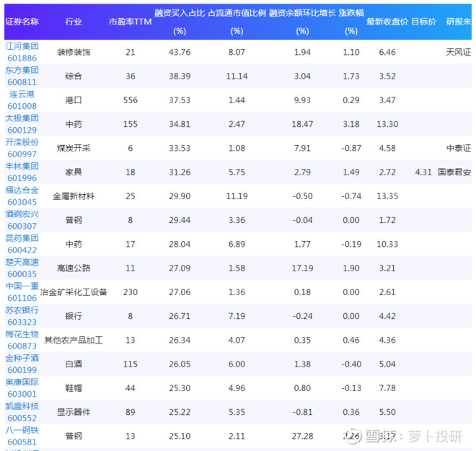The width and height of the screenshot is (476, 451).
Task: Click the 证券名称 column header
Action: [22, 22]
